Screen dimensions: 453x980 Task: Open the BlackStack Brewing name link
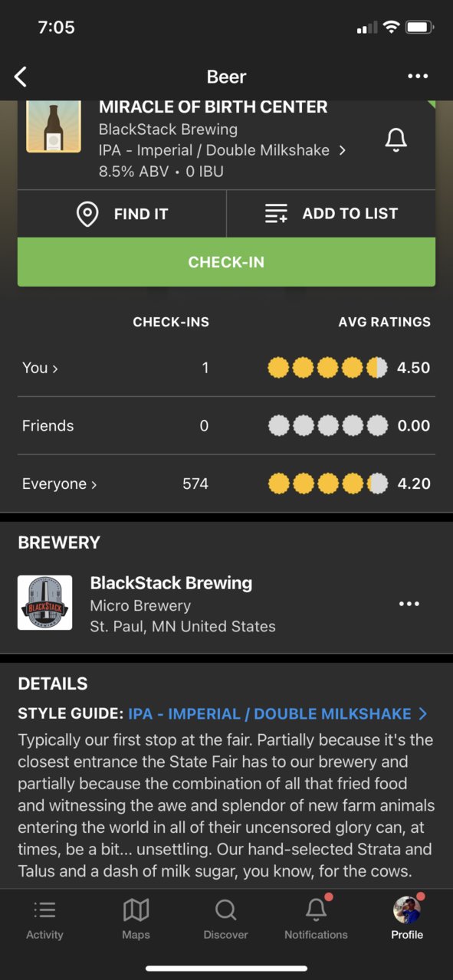click(x=171, y=583)
